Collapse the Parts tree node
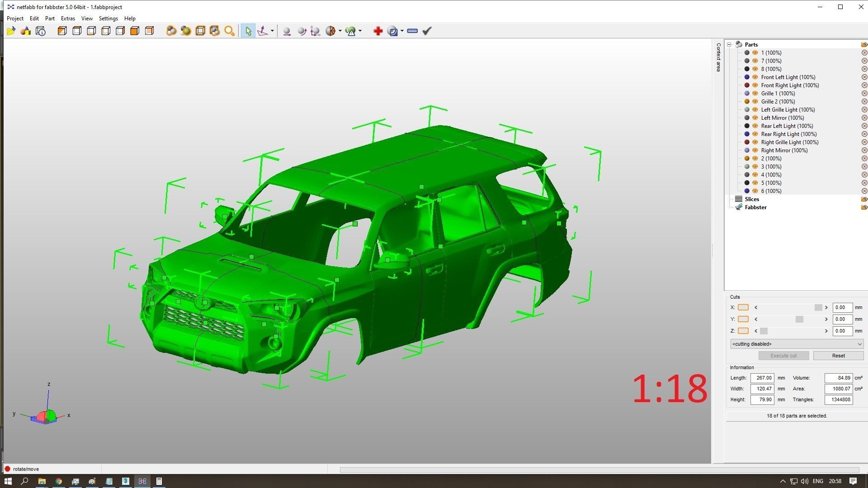868x488 pixels. tap(729, 44)
